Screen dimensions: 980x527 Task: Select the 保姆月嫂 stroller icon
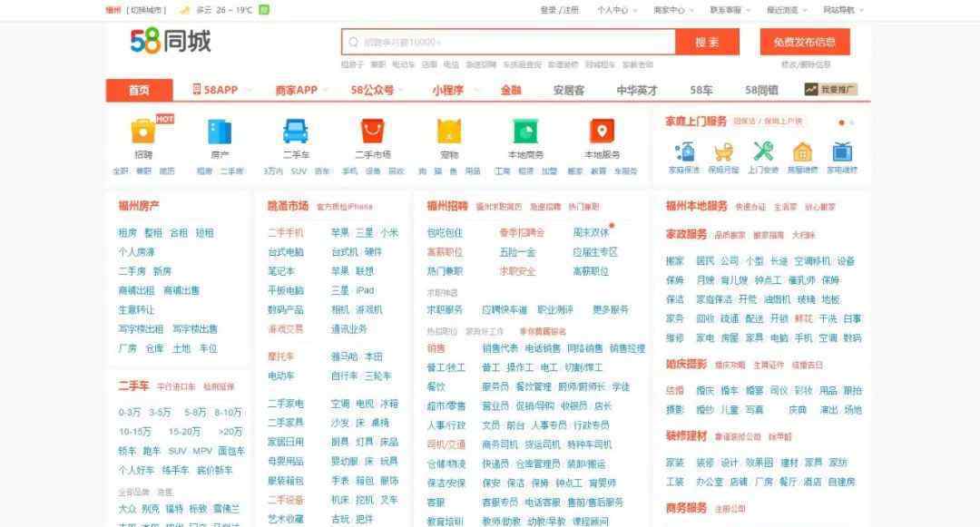pos(723,151)
